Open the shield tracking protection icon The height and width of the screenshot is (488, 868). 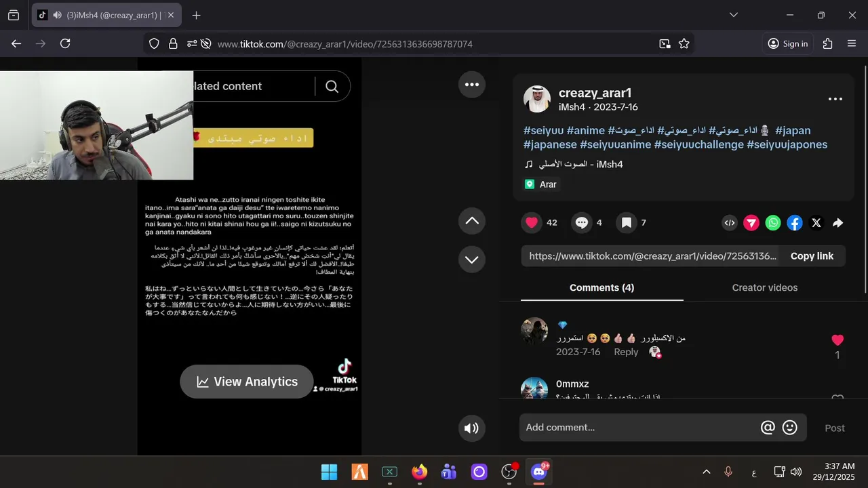coord(154,43)
